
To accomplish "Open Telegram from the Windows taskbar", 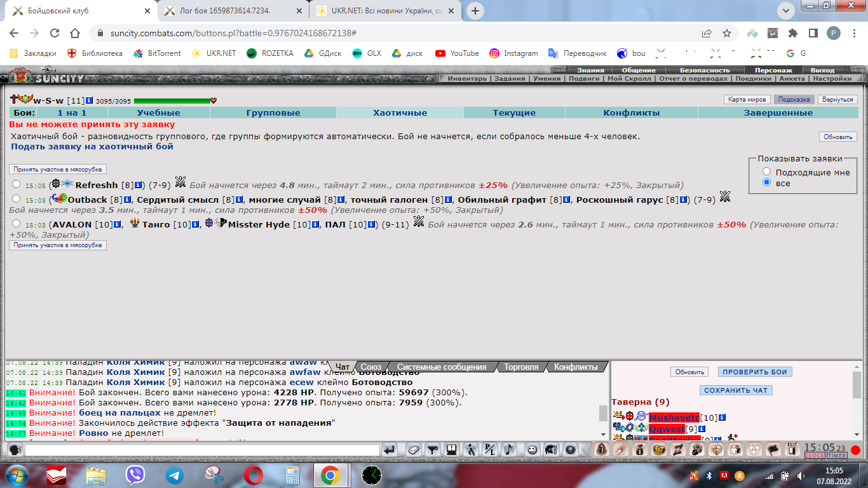I will click(175, 475).
